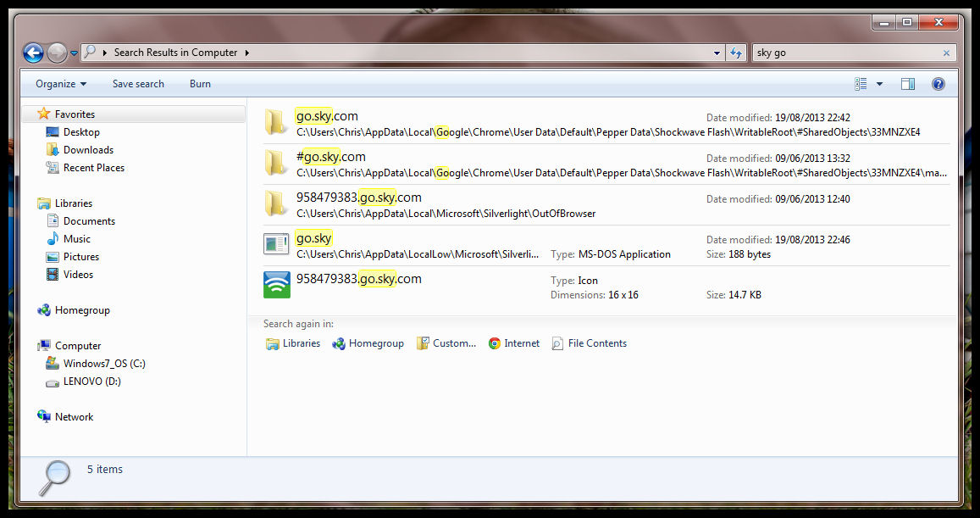Change the view using the view icon
This screenshot has height=518, width=980.
click(861, 84)
